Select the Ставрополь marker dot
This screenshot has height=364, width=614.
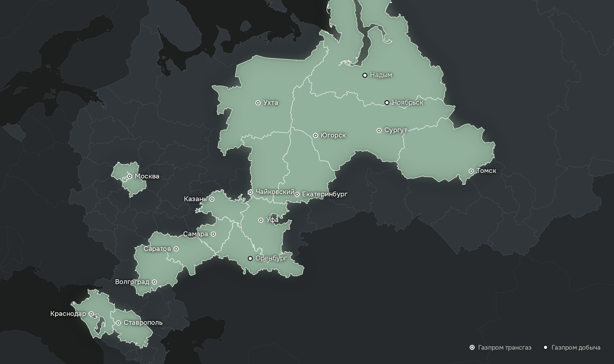118,323
